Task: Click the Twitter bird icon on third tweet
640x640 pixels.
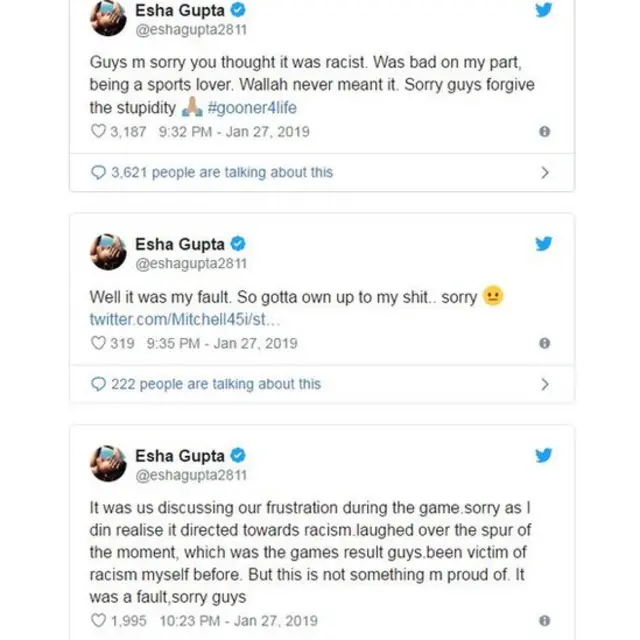Action: (544, 455)
